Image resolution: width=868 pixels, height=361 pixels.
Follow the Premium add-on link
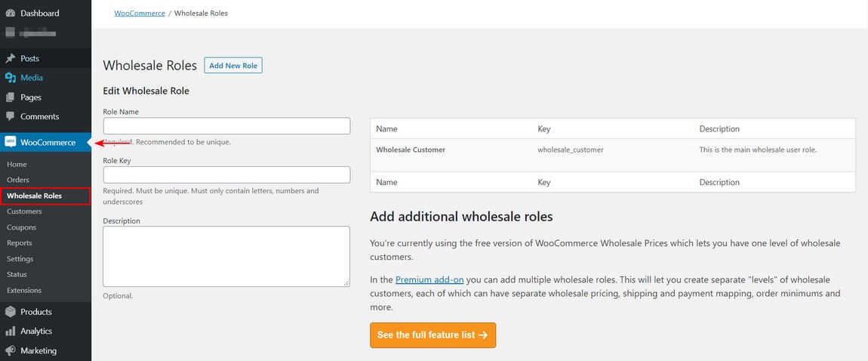pos(429,279)
